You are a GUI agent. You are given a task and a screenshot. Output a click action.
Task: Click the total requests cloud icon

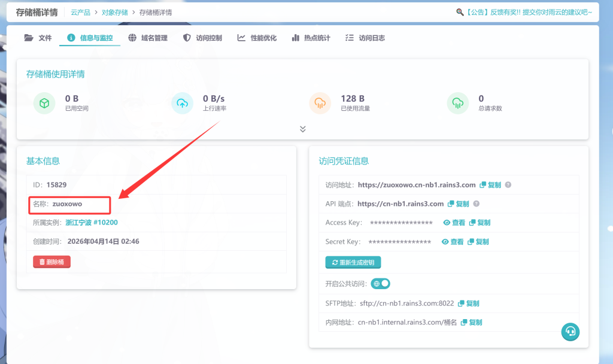click(x=457, y=103)
